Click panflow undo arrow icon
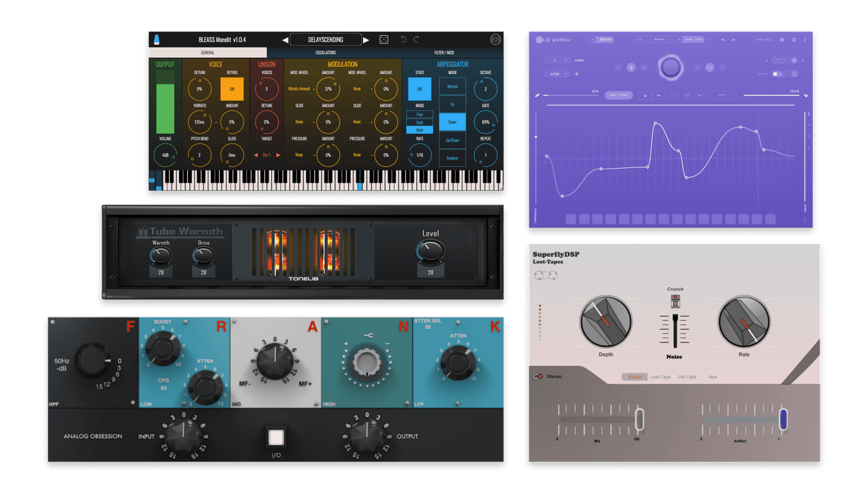 point(723,40)
